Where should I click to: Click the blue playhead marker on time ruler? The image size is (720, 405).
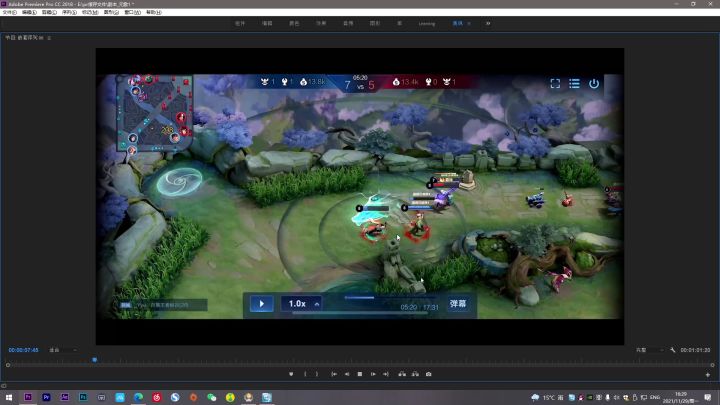click(95, 360)
